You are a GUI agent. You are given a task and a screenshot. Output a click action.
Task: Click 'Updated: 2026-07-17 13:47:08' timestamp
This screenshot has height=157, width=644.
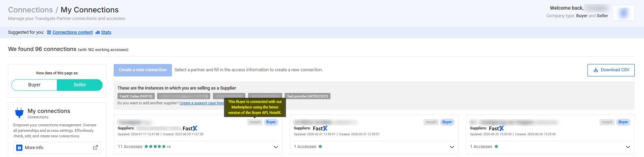pos(139,134)
